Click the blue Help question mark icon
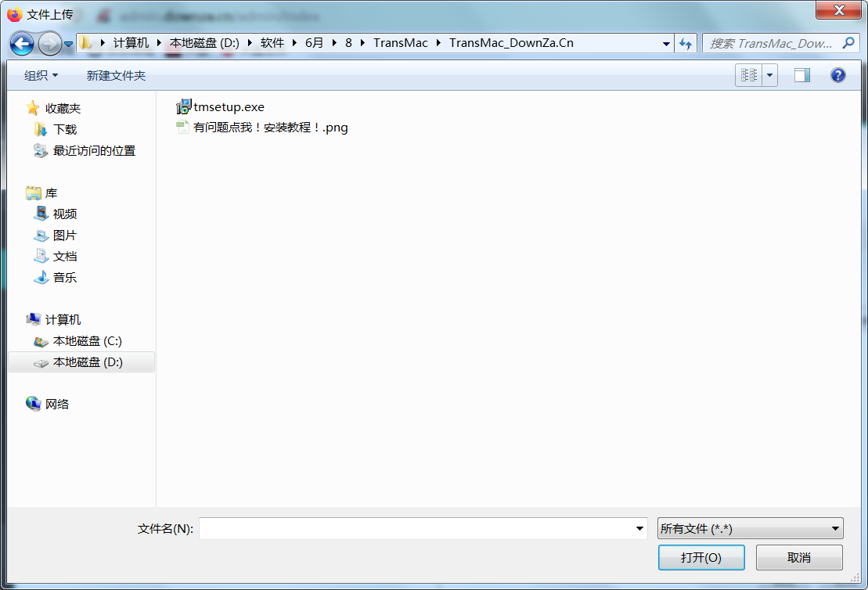The height and width of the screenshot is (590, 868). (x=838, y=75)
